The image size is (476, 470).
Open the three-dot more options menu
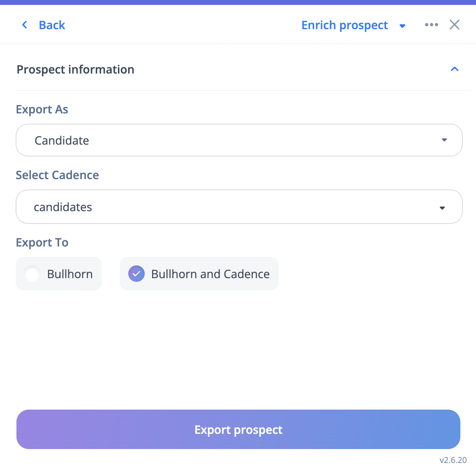[431, 25]
